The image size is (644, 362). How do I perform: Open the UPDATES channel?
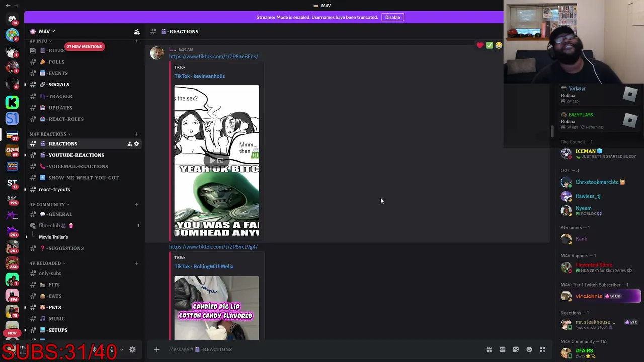pyautogui.click(x=84, y=108)
